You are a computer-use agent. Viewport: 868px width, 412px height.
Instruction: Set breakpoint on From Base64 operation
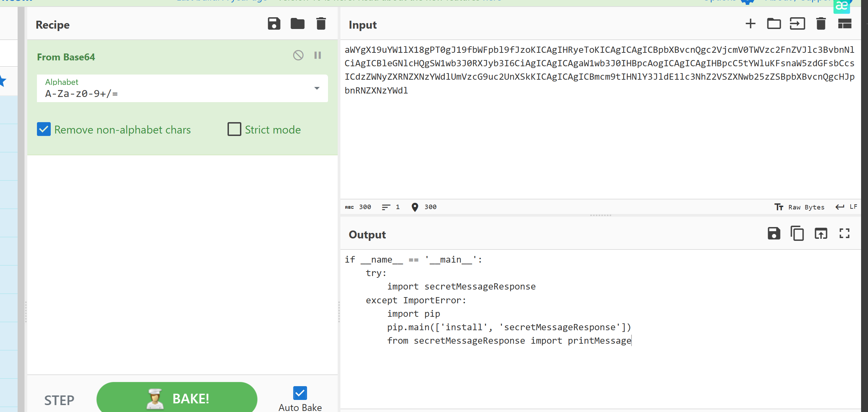318,55
